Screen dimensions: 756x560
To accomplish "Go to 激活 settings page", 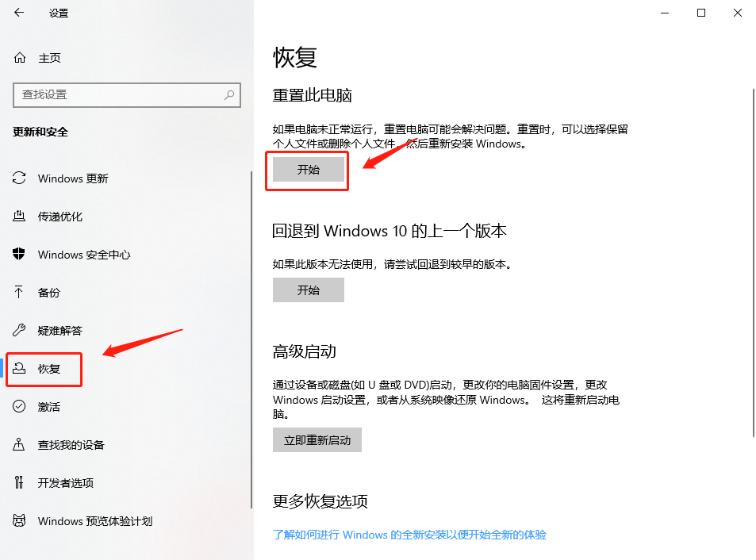I will [x=48, y=407].
